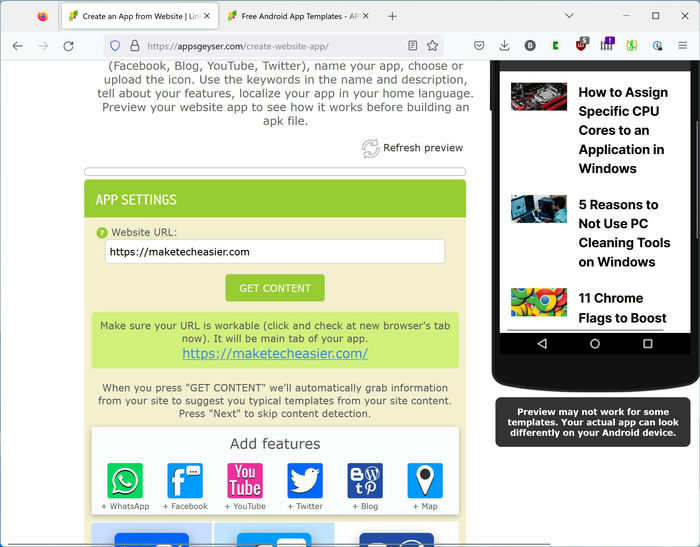Image resolution: width=700 pixels, height=547 pixels.
Task: Click the CPU motherboard article thumbnail
Action: click(x=539, y=96)
